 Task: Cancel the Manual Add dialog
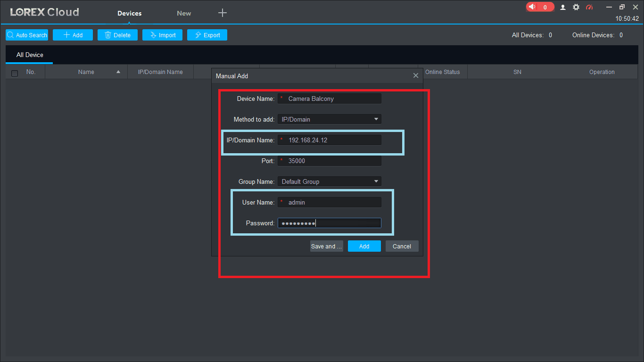point(402,246)
